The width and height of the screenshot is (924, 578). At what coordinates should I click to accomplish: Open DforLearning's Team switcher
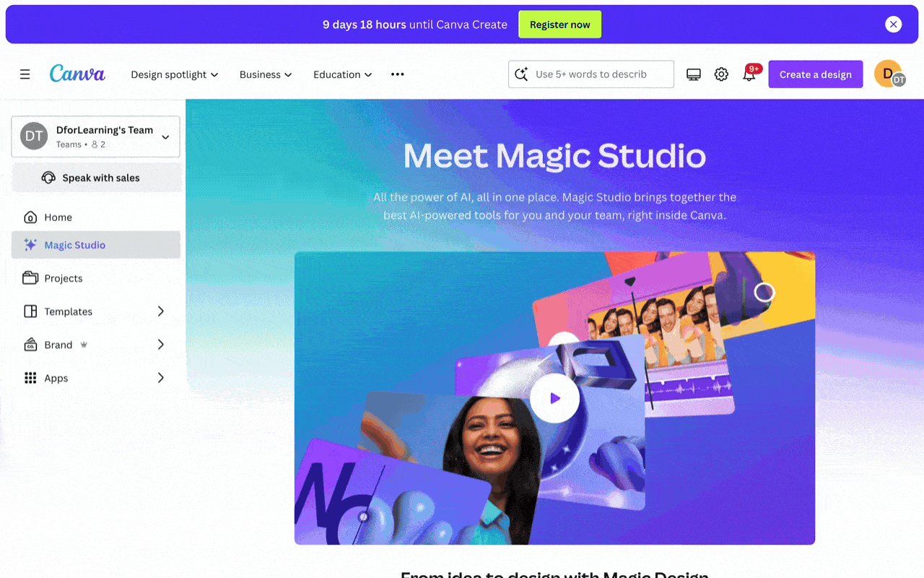click(95, 137)
